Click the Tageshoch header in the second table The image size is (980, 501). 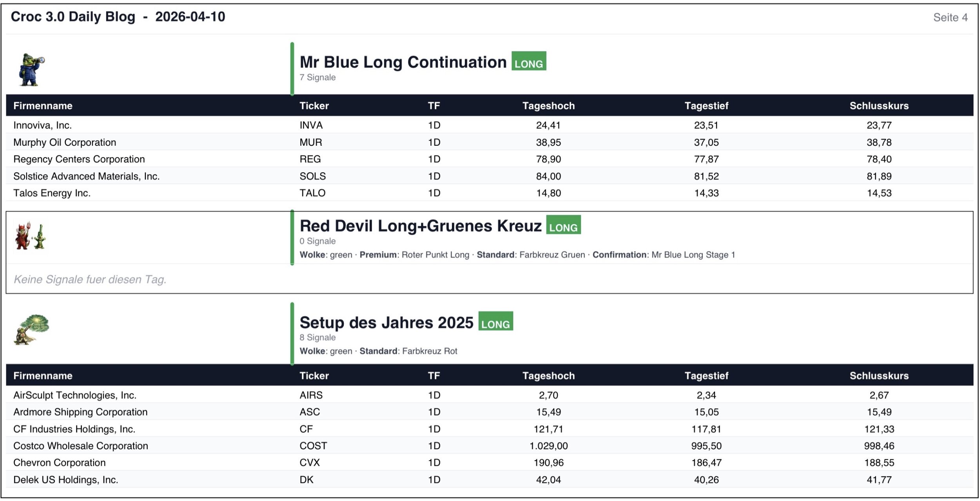tap(548, 376)
